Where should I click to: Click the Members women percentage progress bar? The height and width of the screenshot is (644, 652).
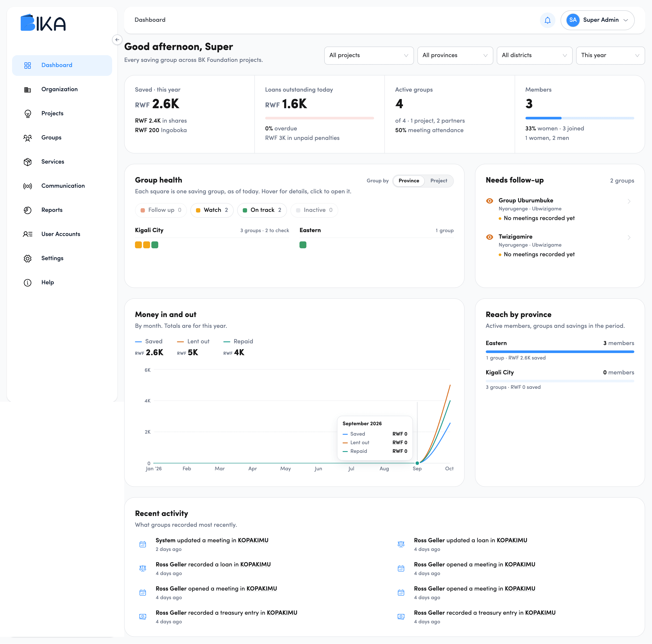click(x=579, y=118)
